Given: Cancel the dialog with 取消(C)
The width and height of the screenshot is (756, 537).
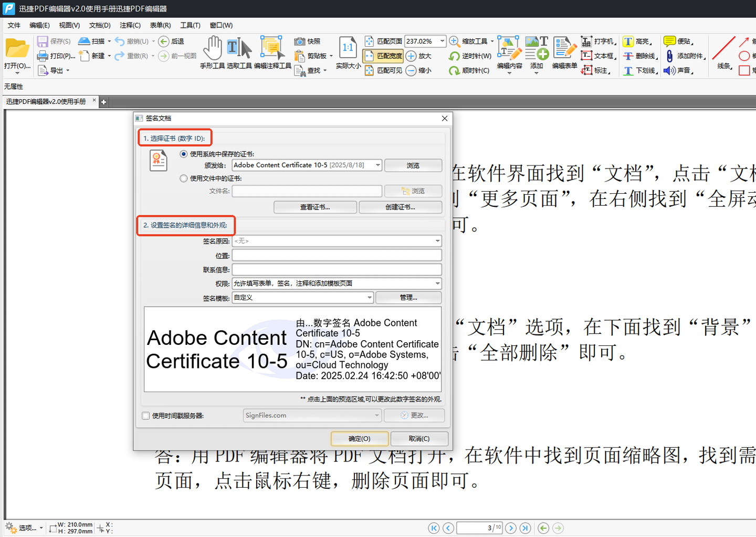Looking at the screenshot, I should pos(419,438).
